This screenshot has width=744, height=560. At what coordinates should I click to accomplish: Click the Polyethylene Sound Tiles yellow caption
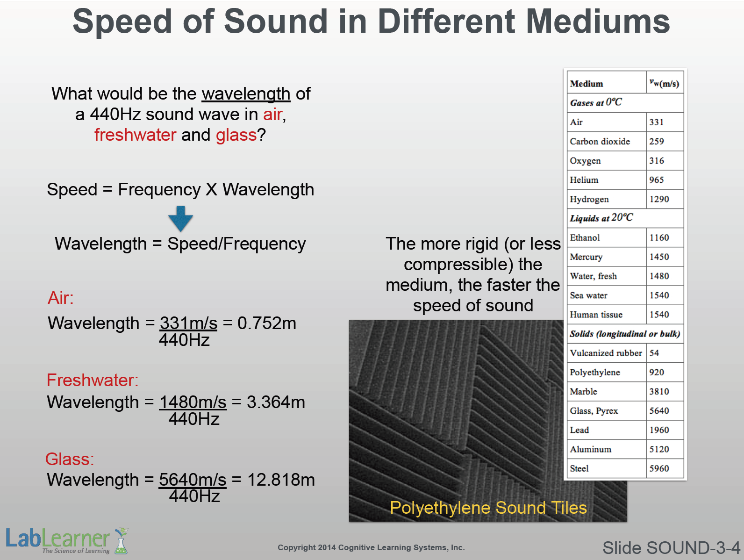[x=488, y=508]
